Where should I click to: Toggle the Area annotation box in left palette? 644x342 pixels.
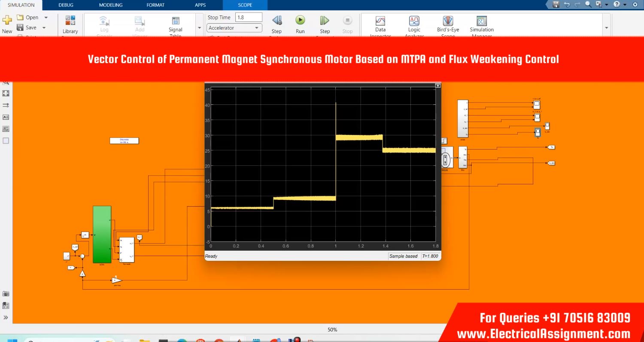6,140
